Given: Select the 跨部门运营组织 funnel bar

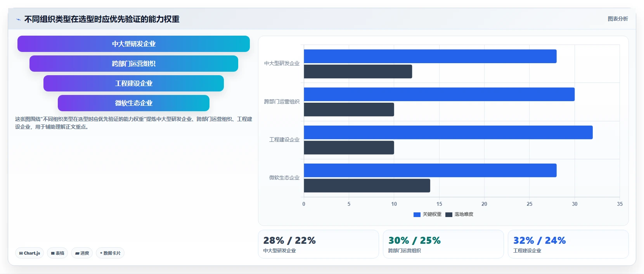Looking at the screenshot, I should 134,64.
